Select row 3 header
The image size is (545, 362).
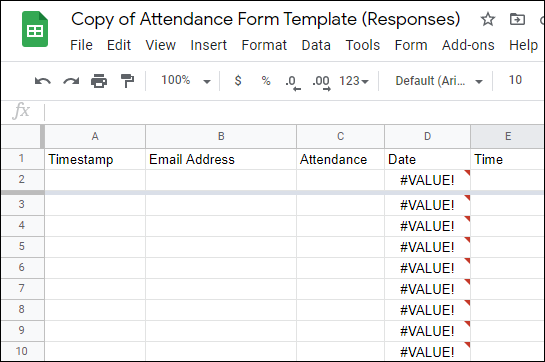(x=22, y=204)
